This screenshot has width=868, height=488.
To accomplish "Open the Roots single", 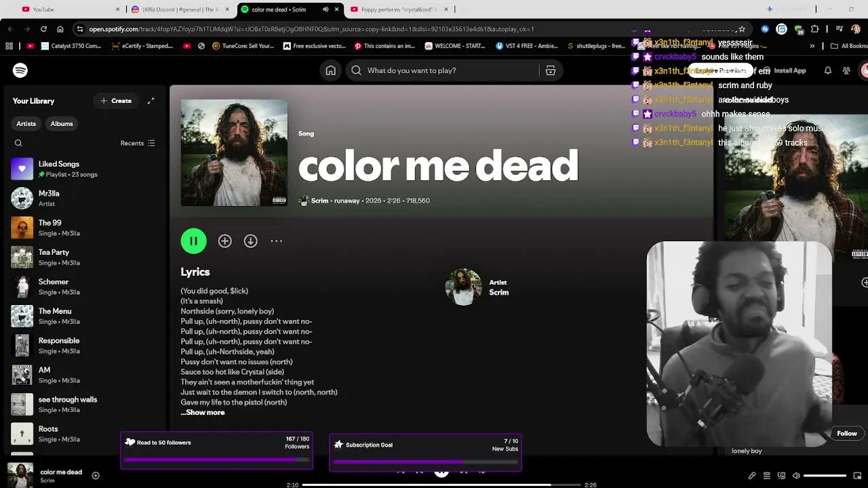I will point(83,434).
